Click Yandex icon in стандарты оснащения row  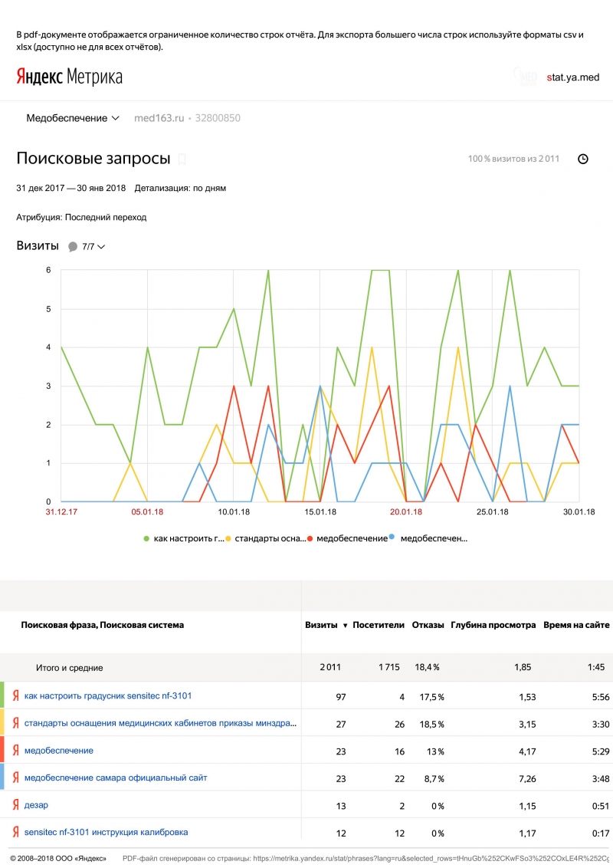coord(15,723)
